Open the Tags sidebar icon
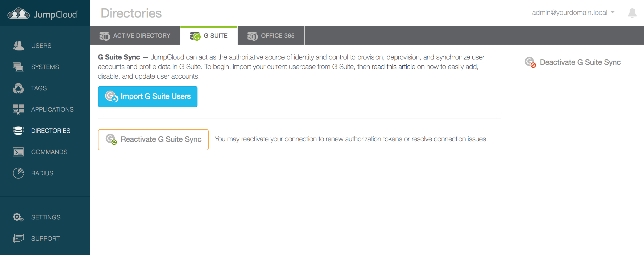The image size is (644, 255). coord(18,88)
